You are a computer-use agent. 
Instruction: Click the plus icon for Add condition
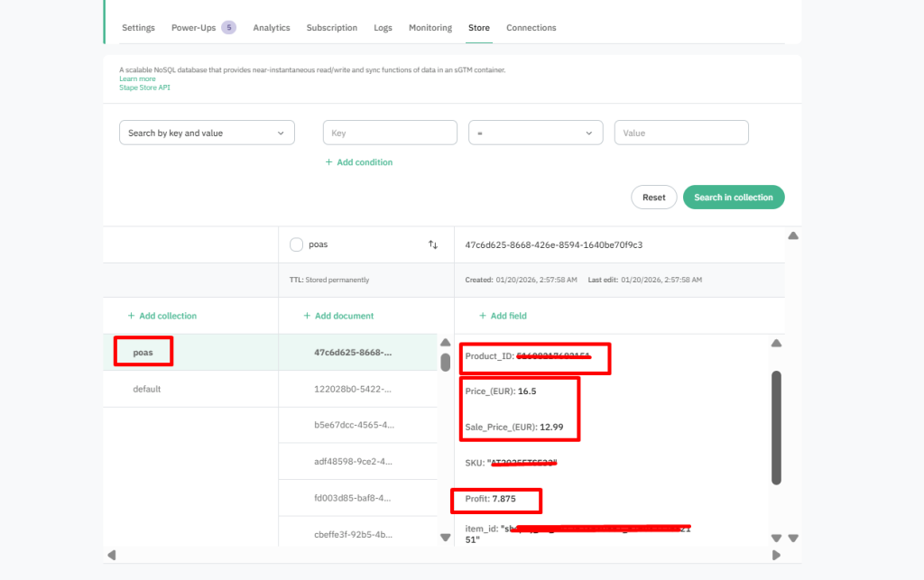pos(330,162)
